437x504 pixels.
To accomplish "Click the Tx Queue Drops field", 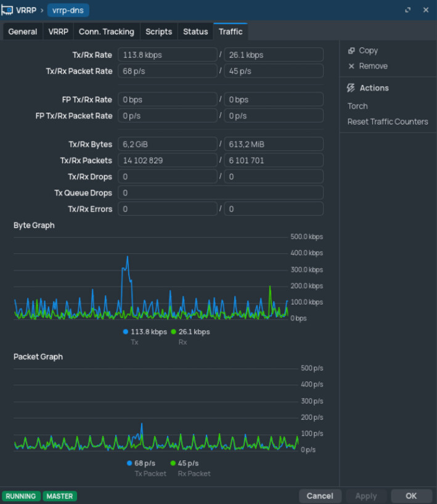I will 220,193.
